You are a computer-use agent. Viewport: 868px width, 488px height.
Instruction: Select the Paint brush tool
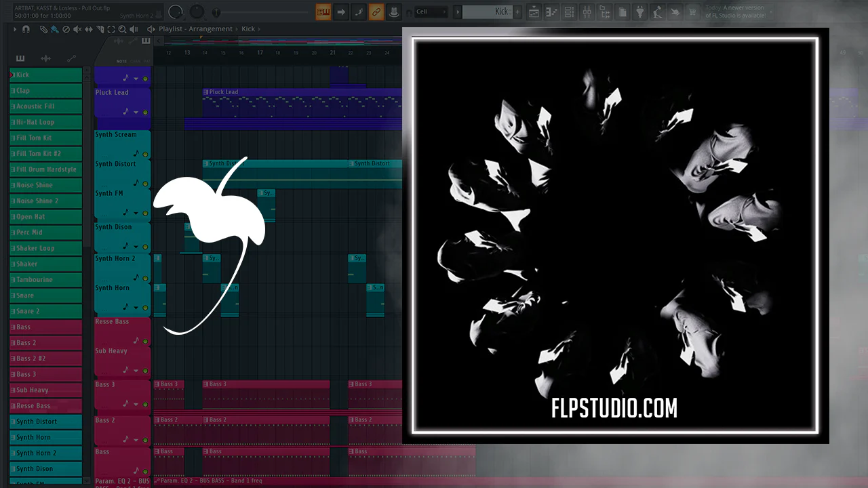(x=54, y=29)
